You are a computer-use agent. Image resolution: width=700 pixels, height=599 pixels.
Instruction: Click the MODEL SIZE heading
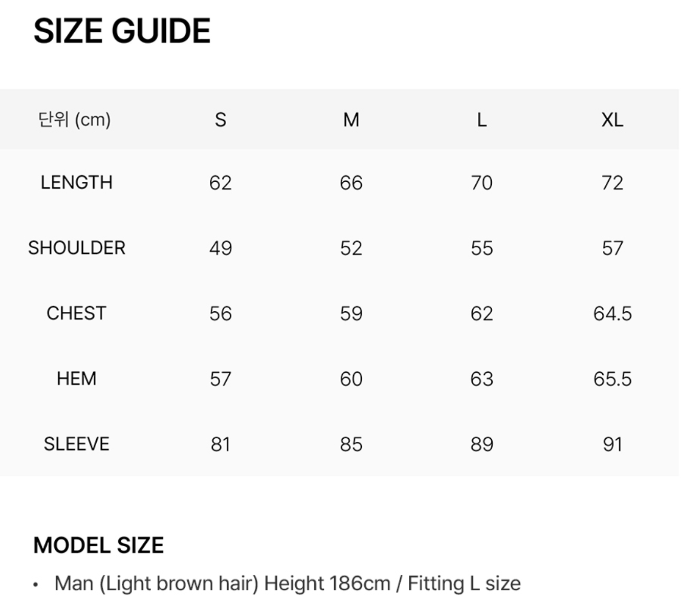click(x=99, y=545)
